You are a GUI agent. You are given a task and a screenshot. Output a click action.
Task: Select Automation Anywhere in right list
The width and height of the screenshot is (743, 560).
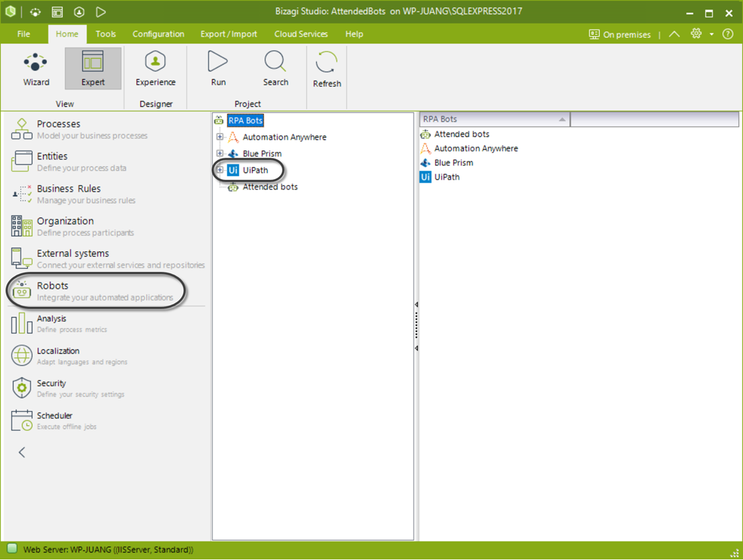pos(476,148)
